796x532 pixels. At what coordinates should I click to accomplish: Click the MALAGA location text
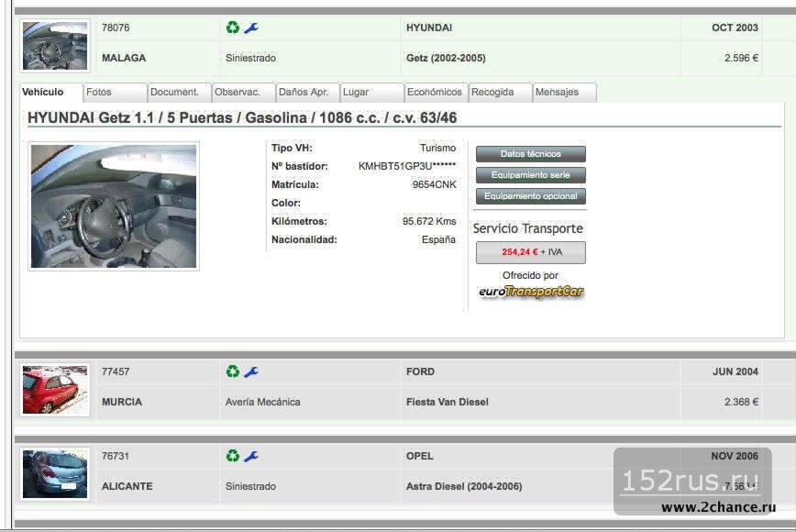124,59
